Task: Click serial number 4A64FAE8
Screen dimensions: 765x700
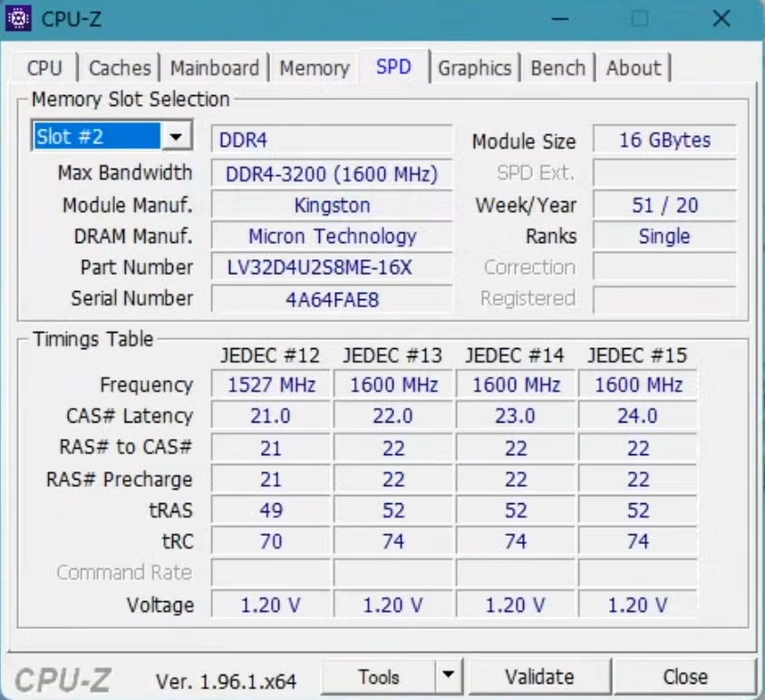Action: point(332,299)
